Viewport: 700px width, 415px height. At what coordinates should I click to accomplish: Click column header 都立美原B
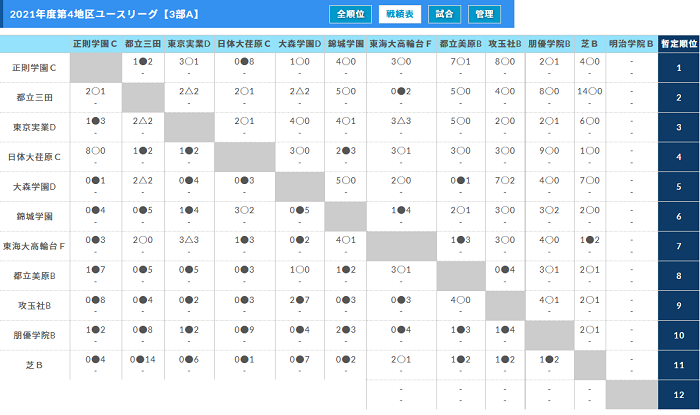(x=460, y=44)
